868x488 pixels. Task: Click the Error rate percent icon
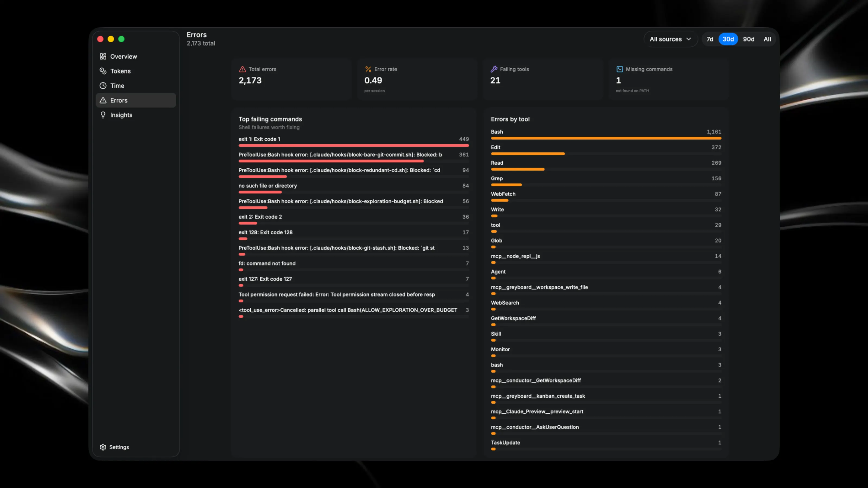pos(368,69)
